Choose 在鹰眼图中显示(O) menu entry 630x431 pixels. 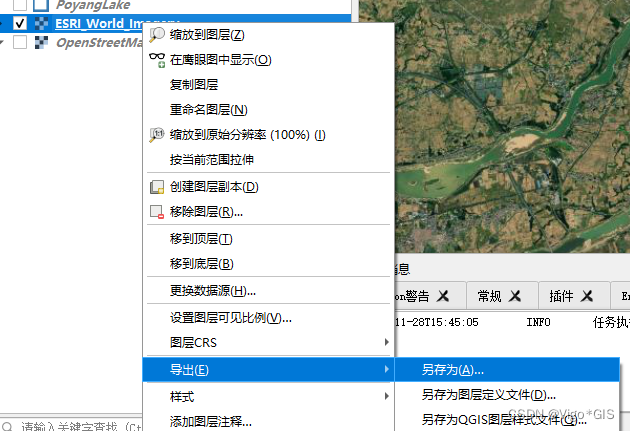click(269, 60)
